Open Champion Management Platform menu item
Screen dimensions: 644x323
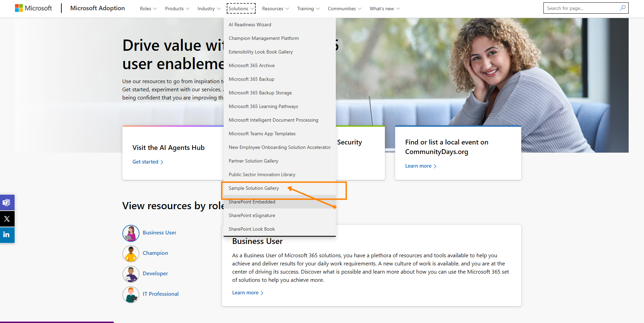280,38
